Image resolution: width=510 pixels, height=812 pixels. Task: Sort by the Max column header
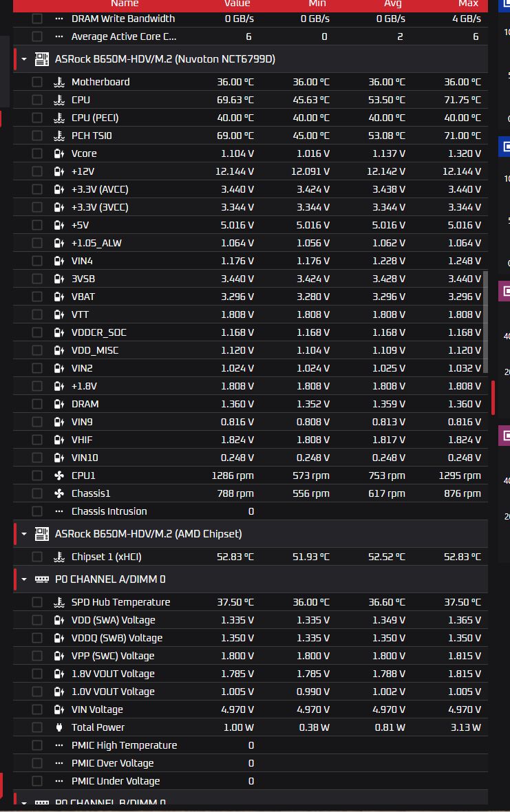(x=469, y=3)
